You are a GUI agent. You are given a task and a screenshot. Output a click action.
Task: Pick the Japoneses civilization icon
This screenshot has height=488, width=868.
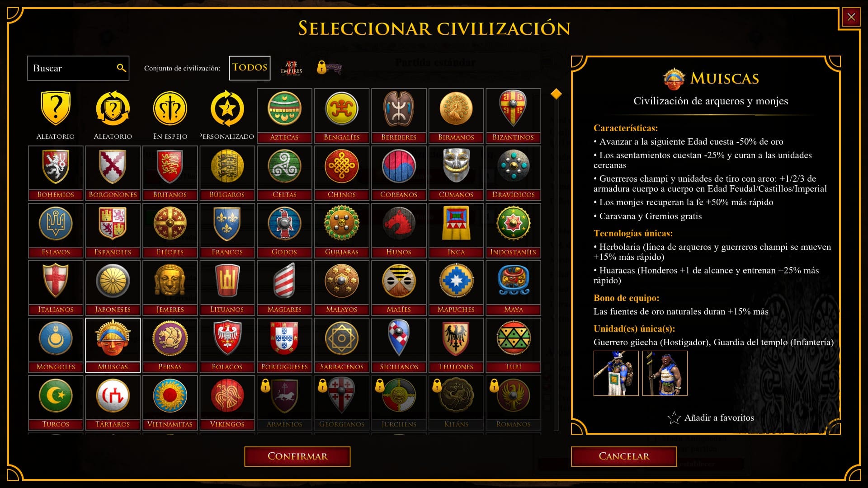113,288
